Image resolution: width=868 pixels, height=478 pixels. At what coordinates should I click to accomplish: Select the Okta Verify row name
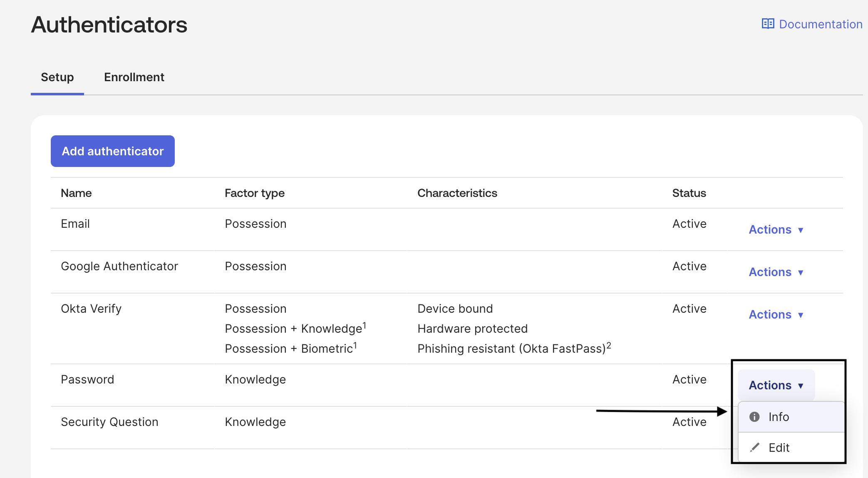[91, 309]
